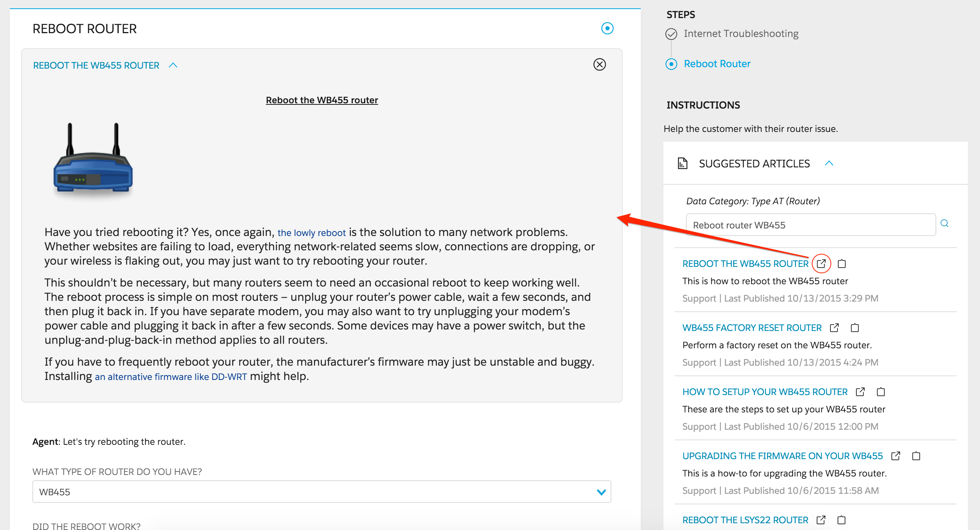Click Agent script 'Let's try rebooting the router.'

coord(124,441)
